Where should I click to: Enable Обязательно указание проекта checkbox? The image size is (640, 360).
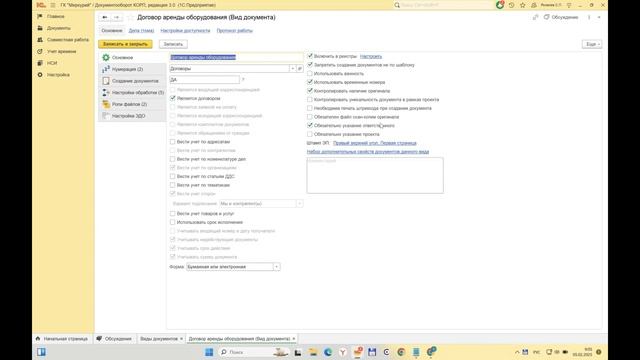click(x=310, y=134)
